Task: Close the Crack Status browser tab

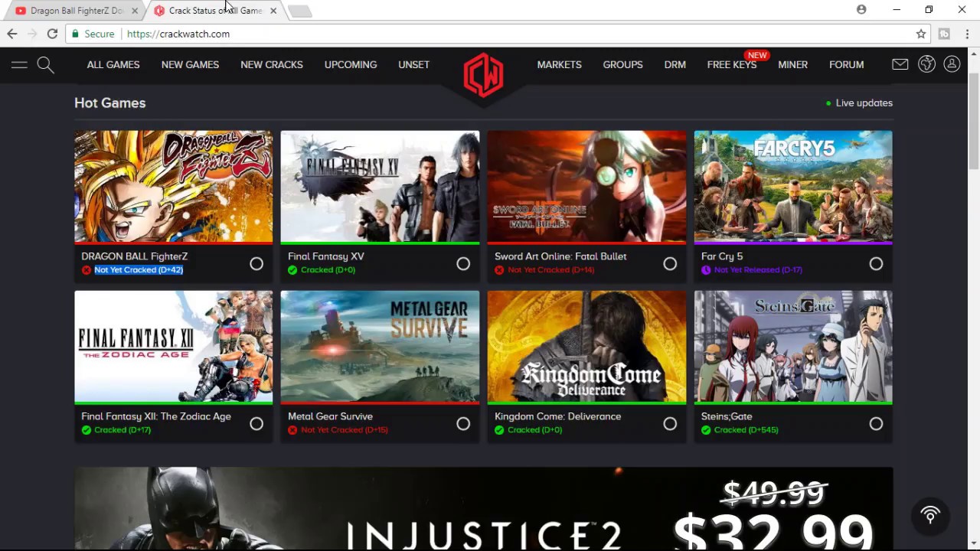Action: 273,11
